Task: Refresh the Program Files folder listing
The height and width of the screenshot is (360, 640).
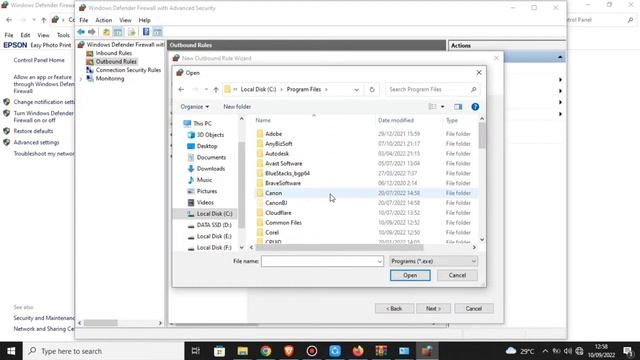Action: pos(372,89)
